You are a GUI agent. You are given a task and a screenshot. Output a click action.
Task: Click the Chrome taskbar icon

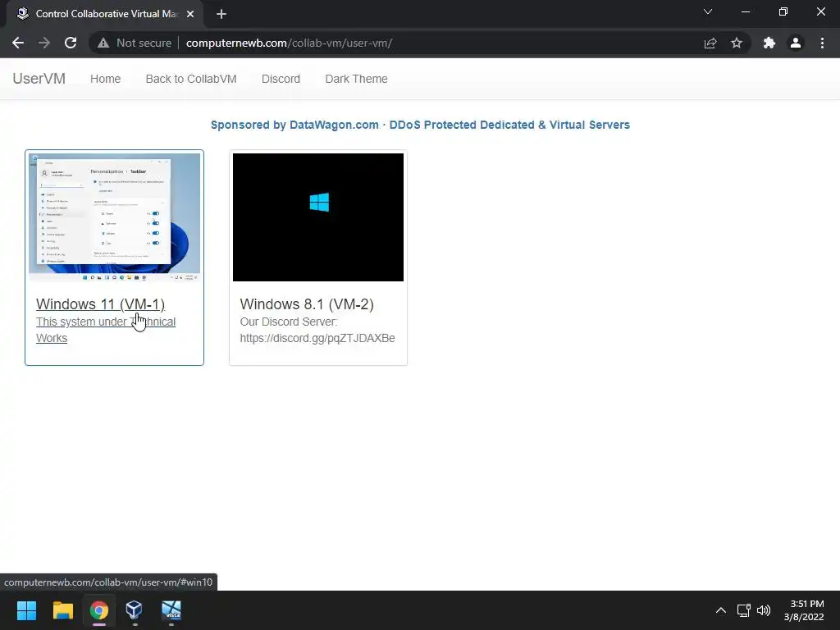click(x=99, y=610)
